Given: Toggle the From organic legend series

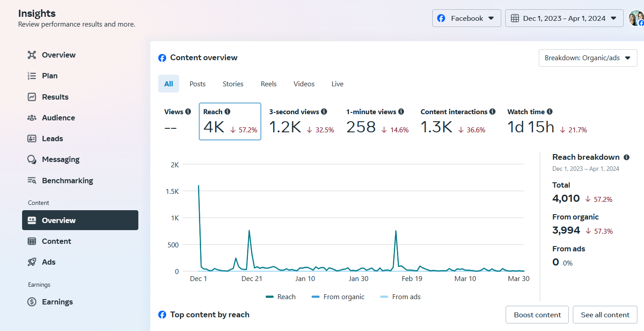Looking at the screenshot, I should pyautogui.click(x=338, y=297).
